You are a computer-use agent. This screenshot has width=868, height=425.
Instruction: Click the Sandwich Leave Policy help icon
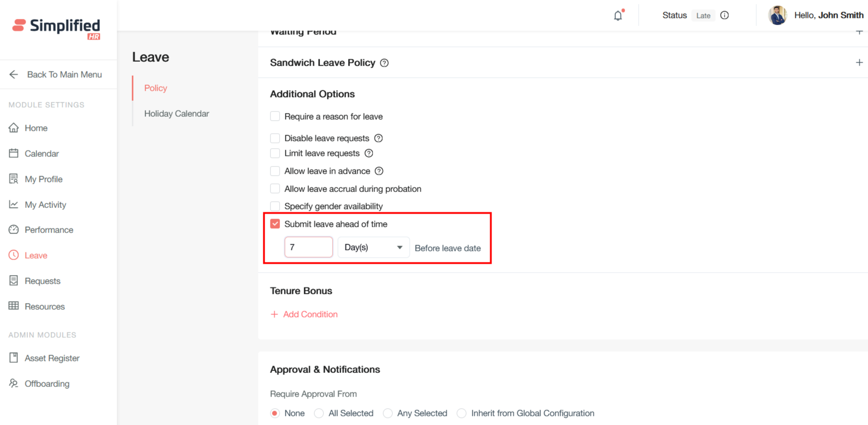(x=384, y=63)
